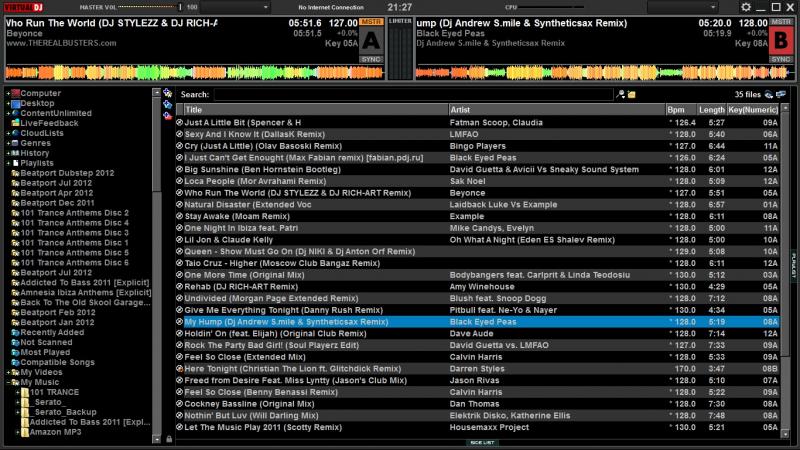Expand the History node
Viewport: 800px width, 450px height.
click(8, 153)
